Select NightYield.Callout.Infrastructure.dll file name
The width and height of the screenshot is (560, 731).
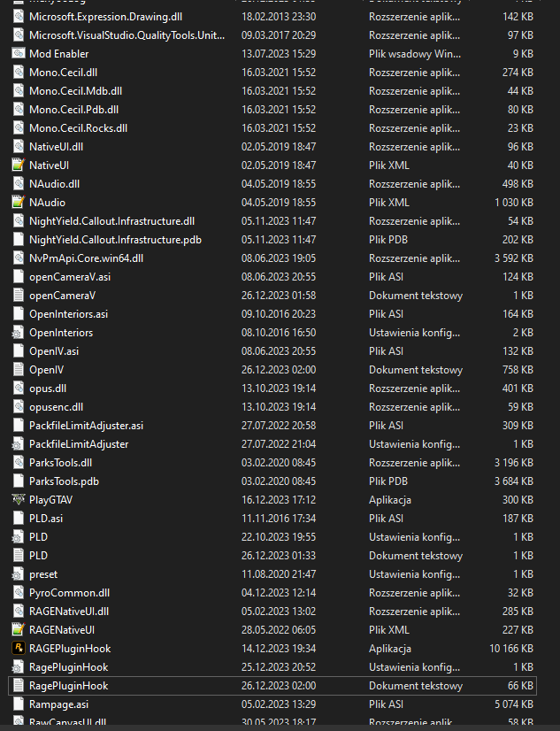tap(111, 221)
